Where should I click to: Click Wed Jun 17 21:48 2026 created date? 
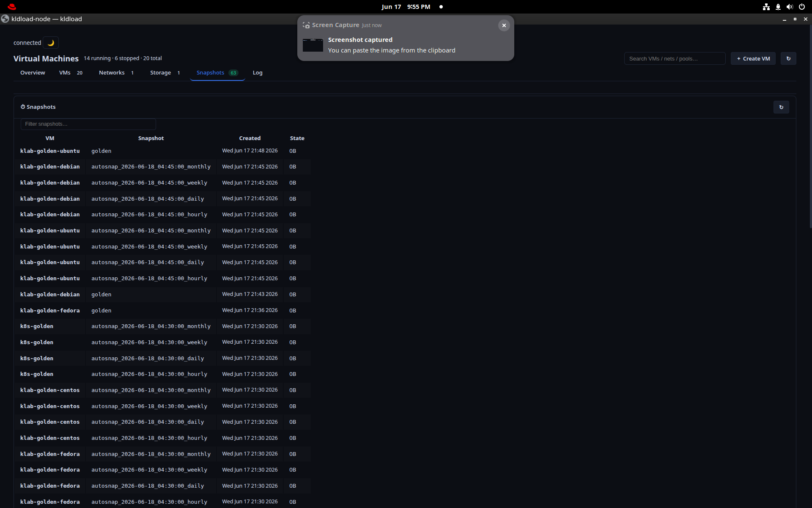click(250, 151)
